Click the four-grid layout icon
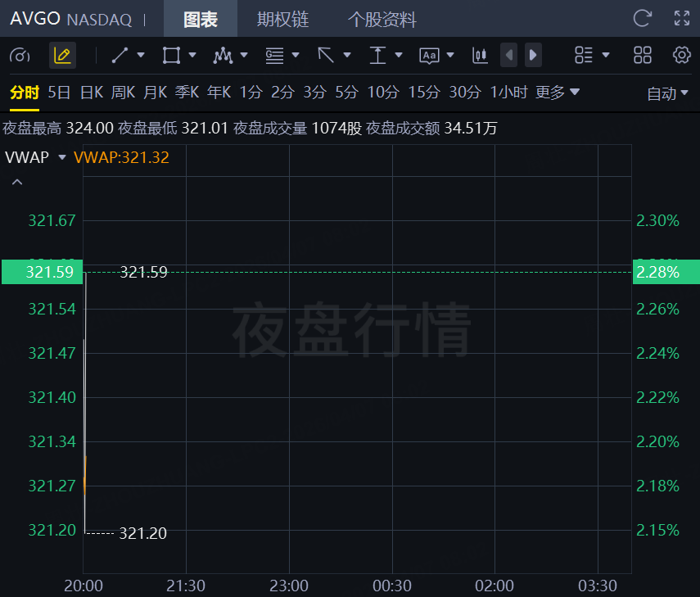The width and height of the screenshot is (700, 597). (x=643, y=55)
